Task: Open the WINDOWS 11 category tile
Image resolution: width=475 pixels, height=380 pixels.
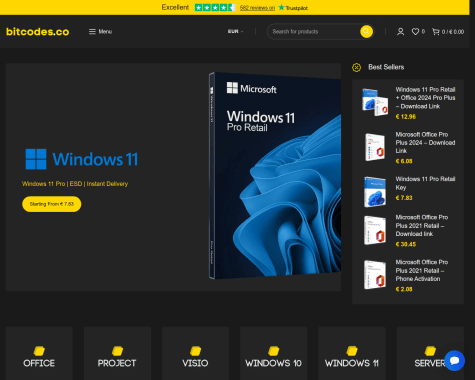Action: point(352,353)
